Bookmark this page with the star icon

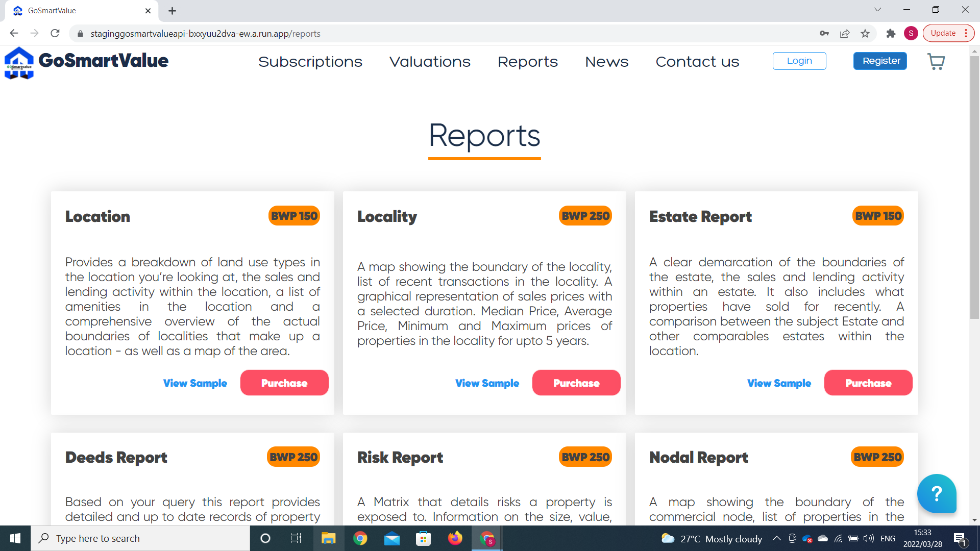(865, 34)
